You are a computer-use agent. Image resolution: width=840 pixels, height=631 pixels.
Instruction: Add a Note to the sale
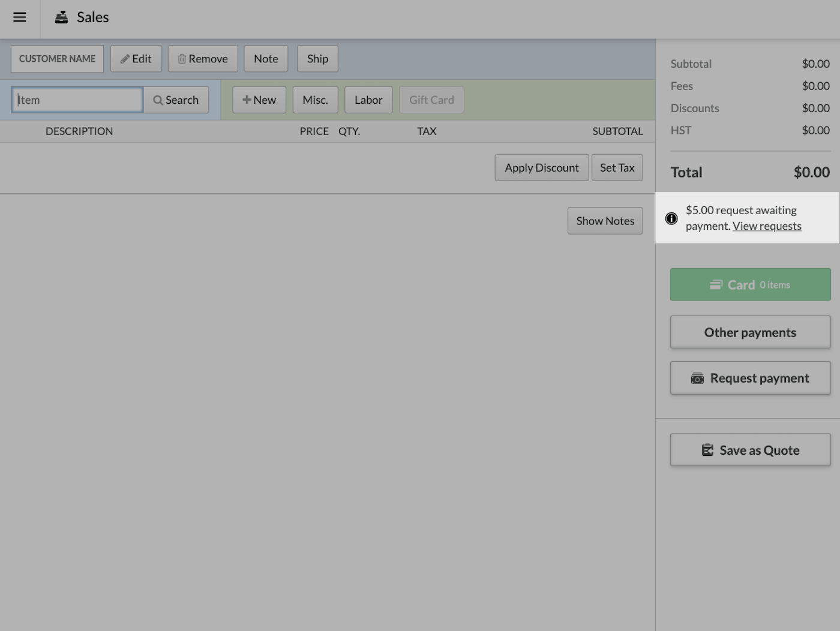[x=266, y=58]
